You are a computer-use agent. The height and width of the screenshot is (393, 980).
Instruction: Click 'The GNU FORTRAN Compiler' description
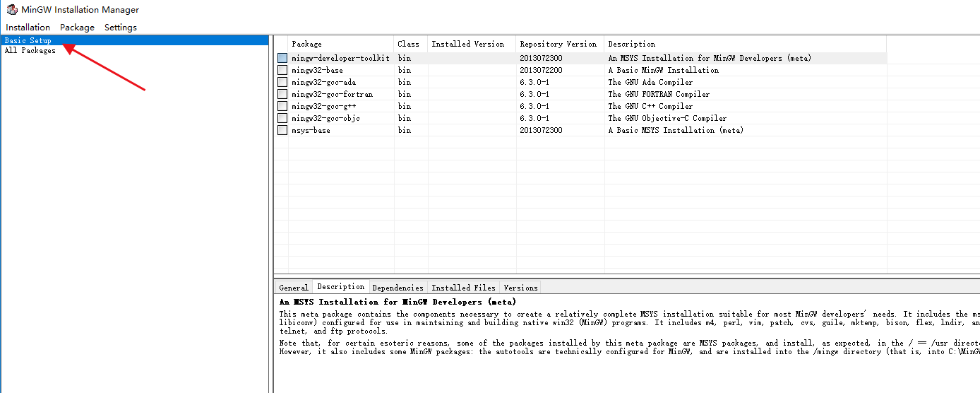click(x=659, y=94)
